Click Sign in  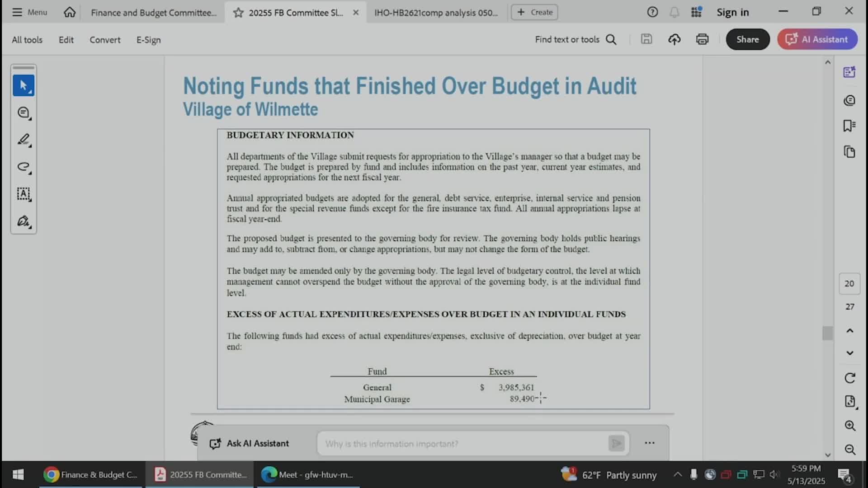(x=732, y=12)
